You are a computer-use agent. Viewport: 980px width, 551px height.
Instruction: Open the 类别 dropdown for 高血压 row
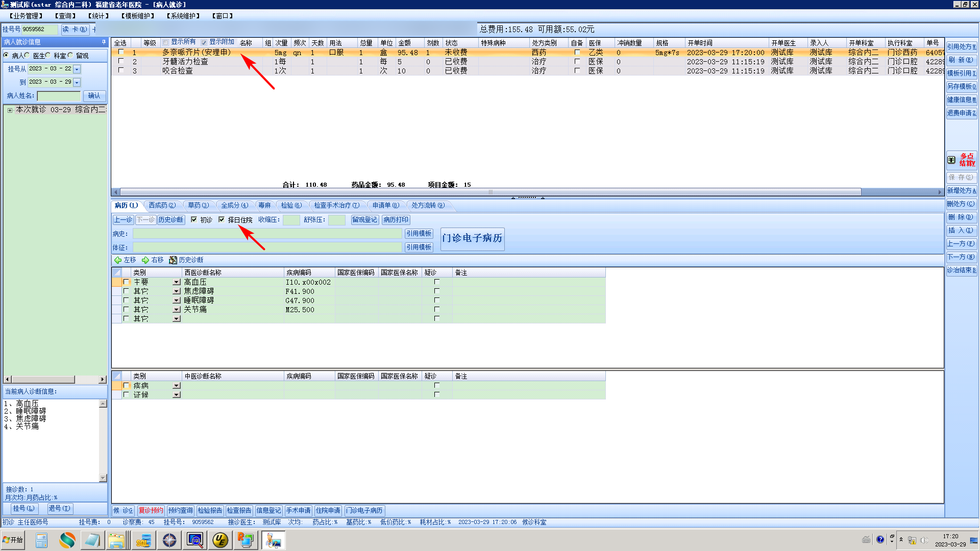[x=177, y=282]
